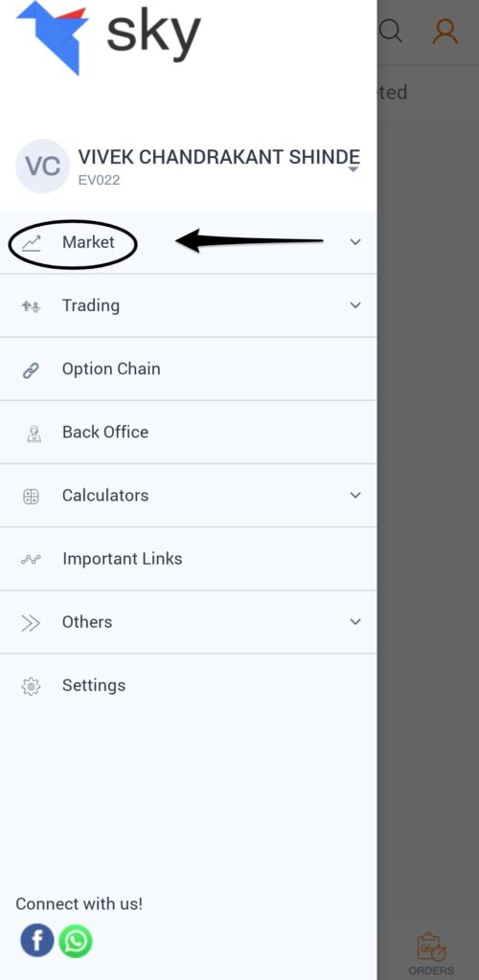Click the search magnifier icon
Screen dimensions: 479x980
[391, 30]
